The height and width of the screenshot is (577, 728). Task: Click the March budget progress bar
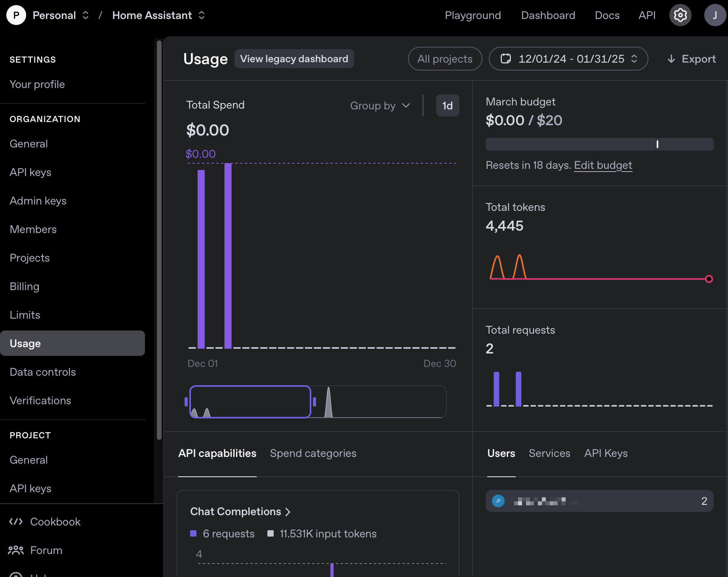(x=599, y=144)
